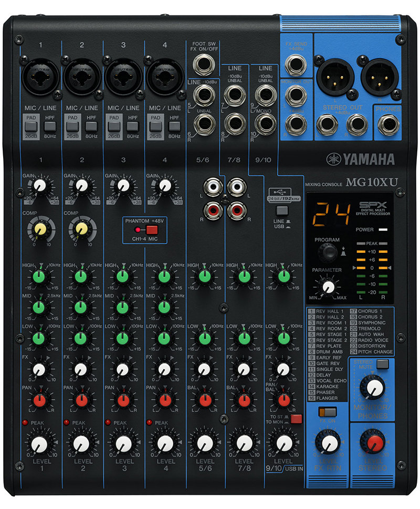Toggle the STEREO MUTE button
This screenshot has width=420, height=509.
[x=382, y=364]
